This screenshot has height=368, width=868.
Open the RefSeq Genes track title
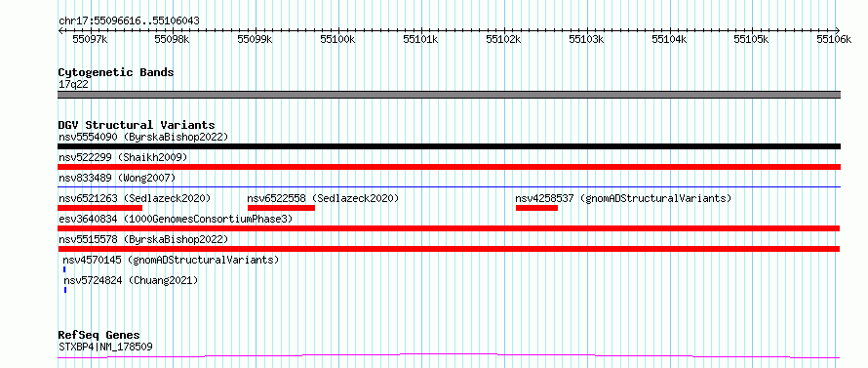pos(99,336)
